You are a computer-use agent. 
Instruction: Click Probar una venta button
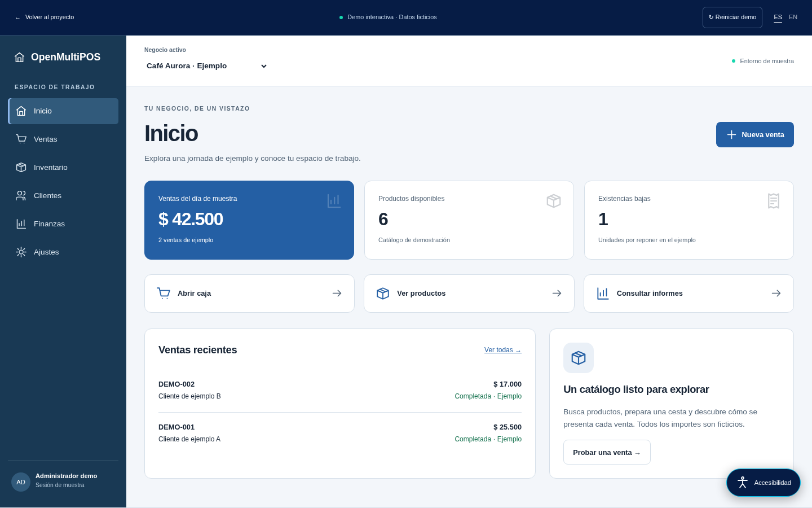[x=607, y=452]
